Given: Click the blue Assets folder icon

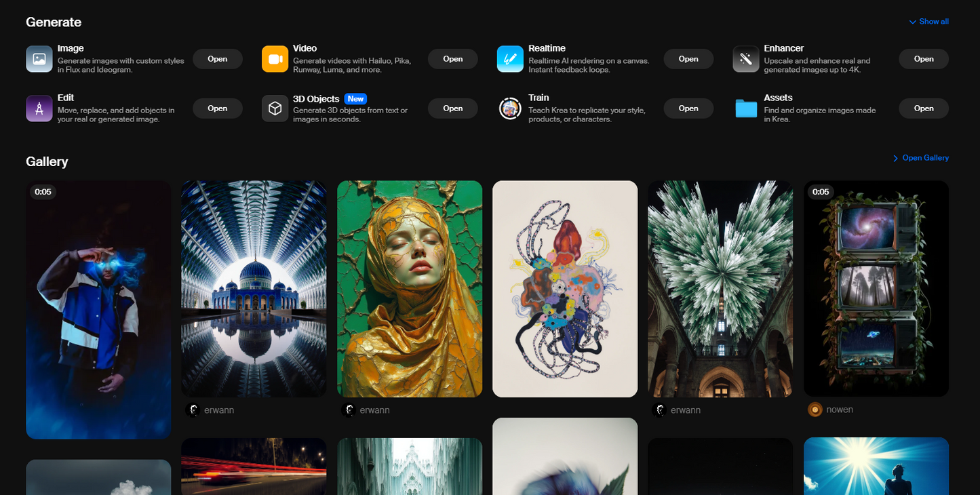Looking at the screenshot, I should (745, 108).
